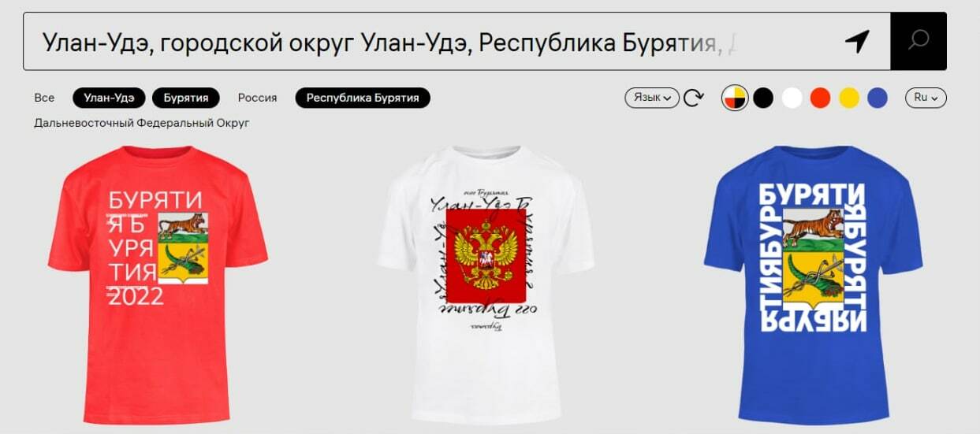Choose the blue color swatch
Screen dimensions: 980x434
[x=877, y=98]
